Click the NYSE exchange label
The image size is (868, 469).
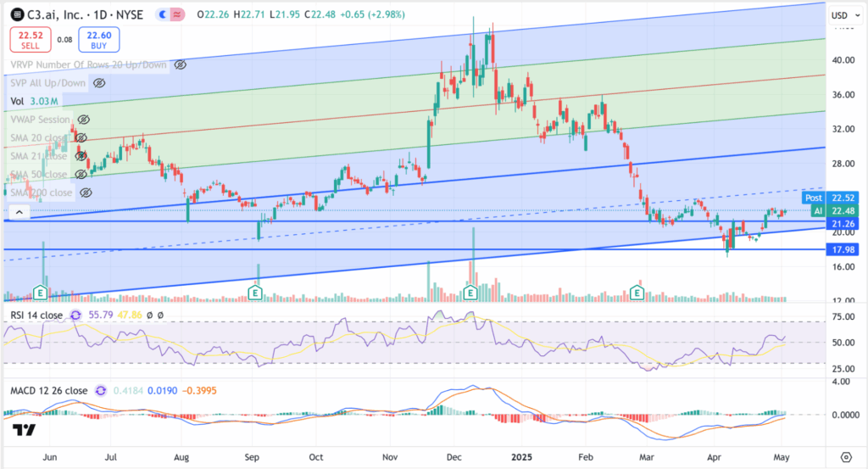[x=130, y=15]
